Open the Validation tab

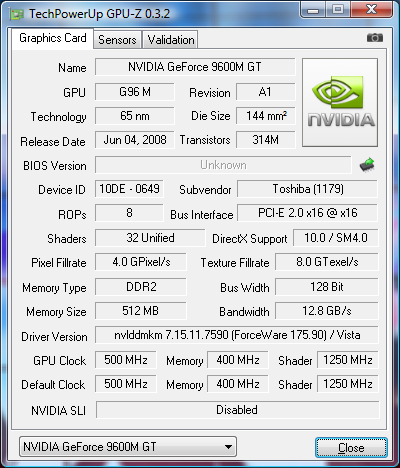tap(171, 40)
